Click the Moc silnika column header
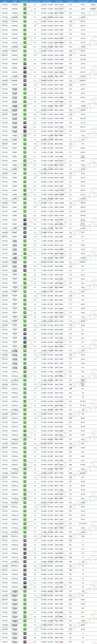Viewport: 97px width, 644px height. pos(59,1)
